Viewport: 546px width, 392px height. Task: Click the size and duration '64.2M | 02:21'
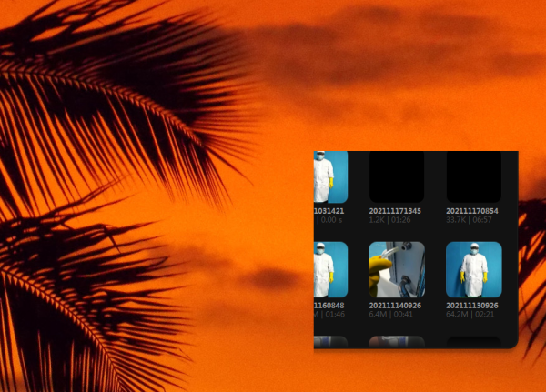point(470,315)
